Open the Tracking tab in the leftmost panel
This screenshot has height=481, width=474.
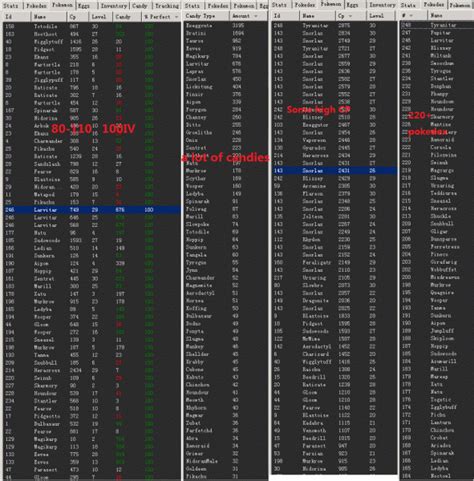167,6
